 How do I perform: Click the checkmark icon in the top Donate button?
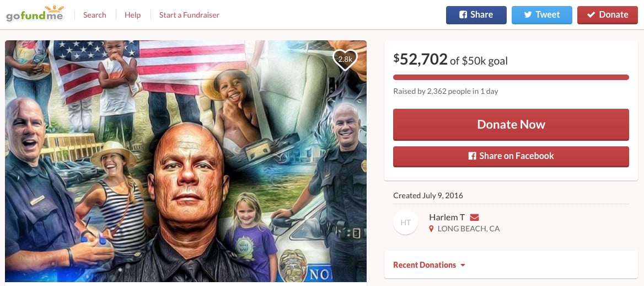pyautogui.click(x=591, y=15)
